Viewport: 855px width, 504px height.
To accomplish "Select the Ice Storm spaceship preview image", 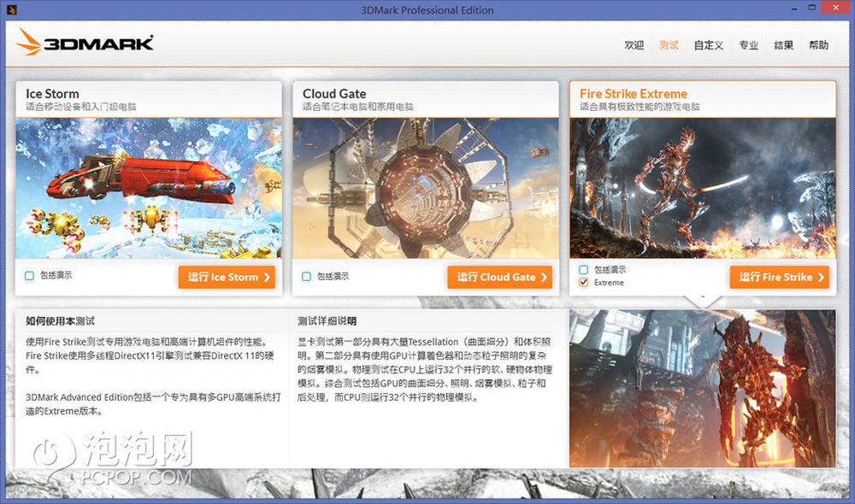I will coord(149,188).
